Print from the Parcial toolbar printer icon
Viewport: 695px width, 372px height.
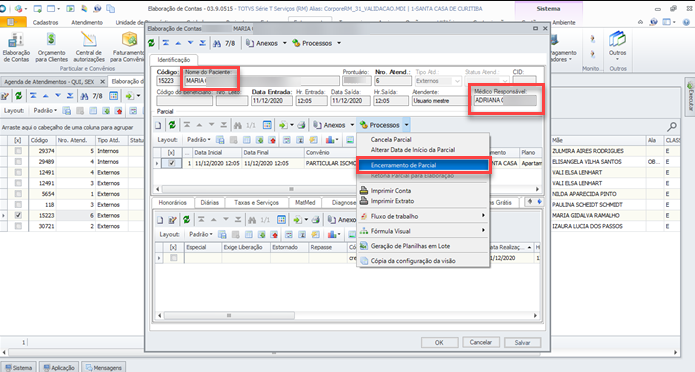(x=301, y=125)
